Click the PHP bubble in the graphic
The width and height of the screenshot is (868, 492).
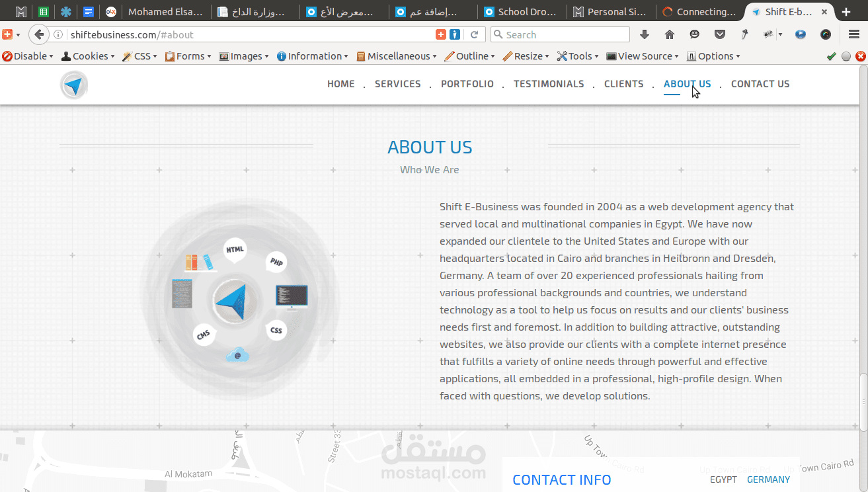point(276,263)
